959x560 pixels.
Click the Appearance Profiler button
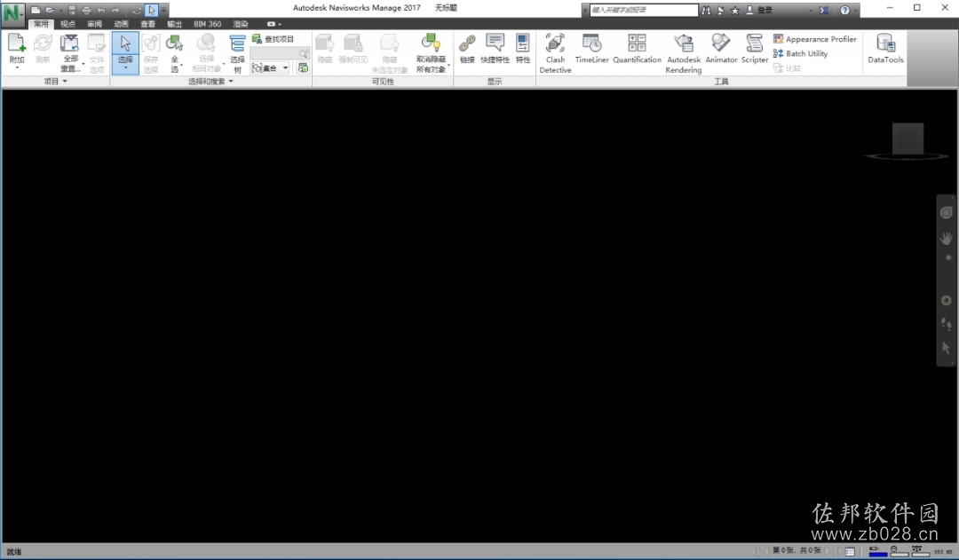click(x=814, y=38)
